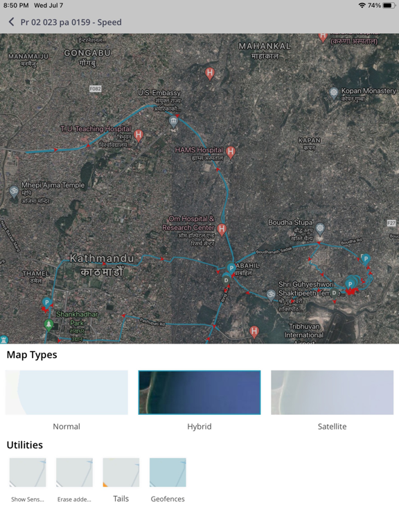Tap the Om Hospital marker
This screenshot has height=532, width=399.
click(x=222, y=230)
